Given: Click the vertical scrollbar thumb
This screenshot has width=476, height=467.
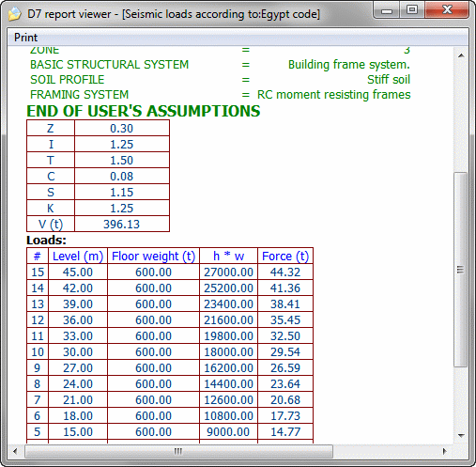Looking at the screenshot, I should [x=461, y=270].
